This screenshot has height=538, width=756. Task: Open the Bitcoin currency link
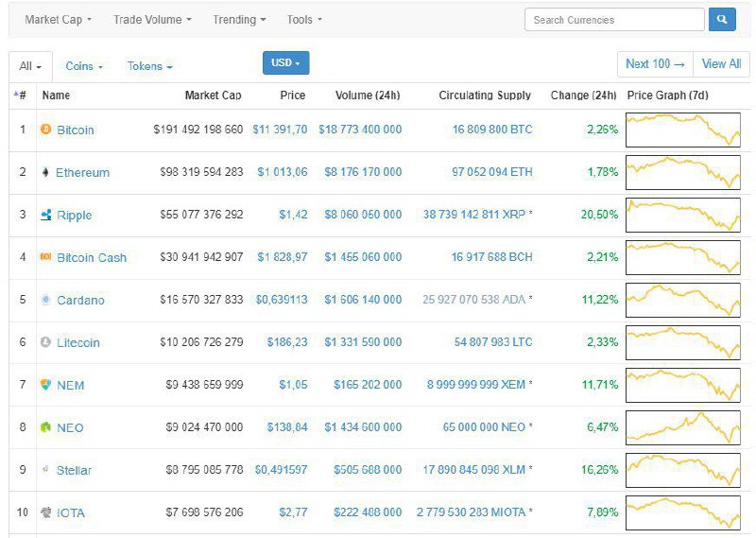[76, 130]
